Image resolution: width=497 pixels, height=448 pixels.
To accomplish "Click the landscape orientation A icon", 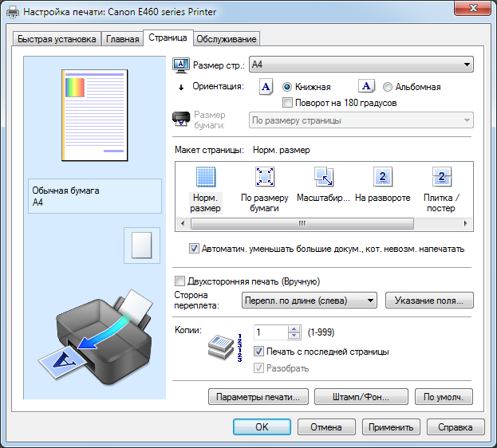I will [x=366, y=86].
